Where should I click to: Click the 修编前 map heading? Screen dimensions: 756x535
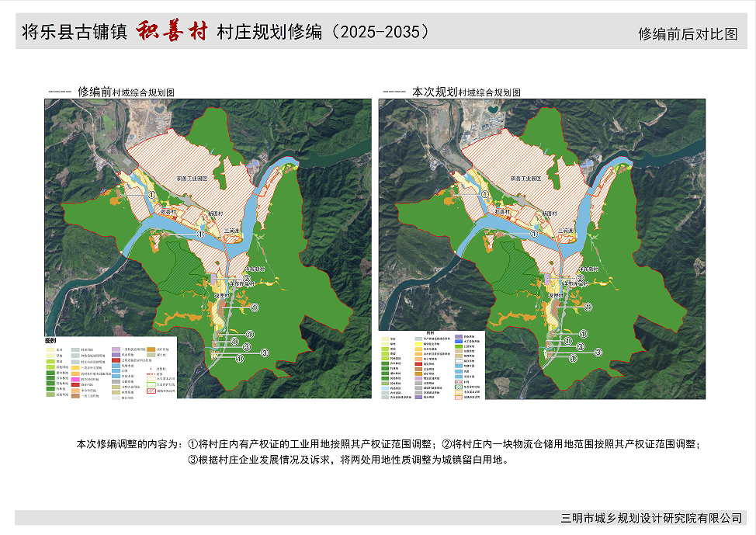pyautogui.click(x=94, y=91)
